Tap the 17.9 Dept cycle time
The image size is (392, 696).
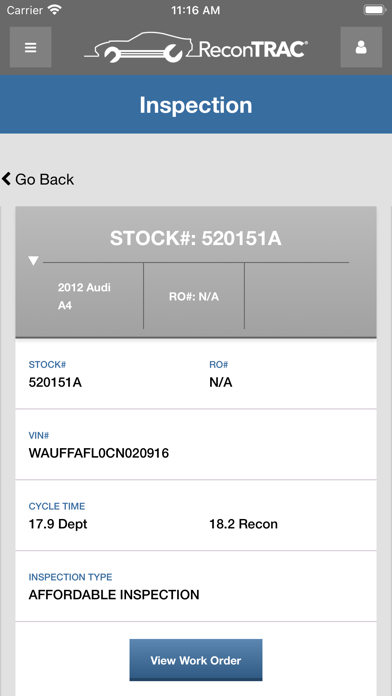click(58, 524)
